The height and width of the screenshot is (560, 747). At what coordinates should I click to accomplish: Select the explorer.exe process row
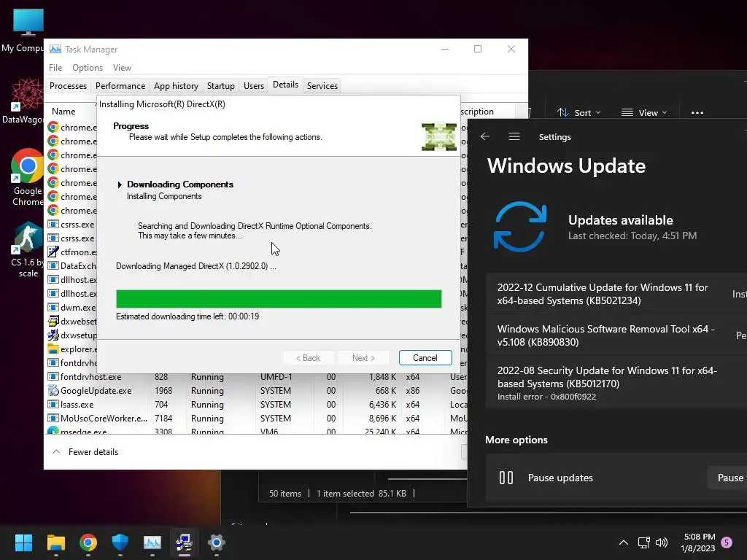click(71, 349)
